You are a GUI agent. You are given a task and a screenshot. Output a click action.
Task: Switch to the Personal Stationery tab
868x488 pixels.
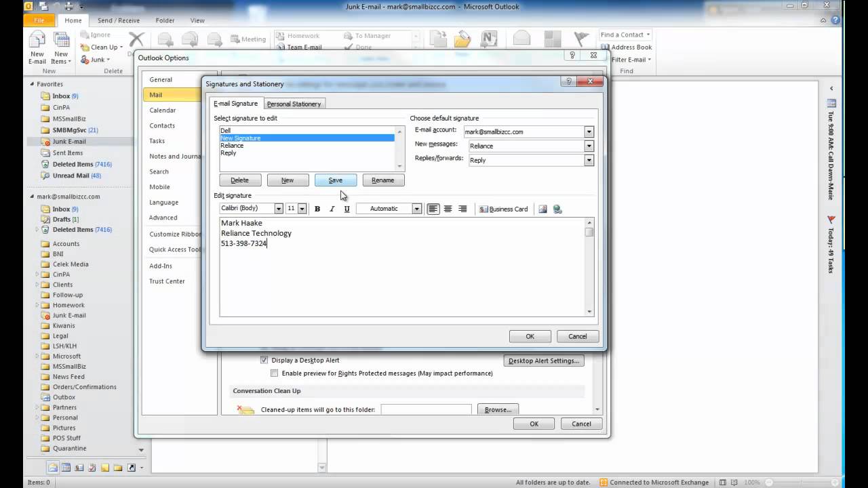tap(294, 104)
